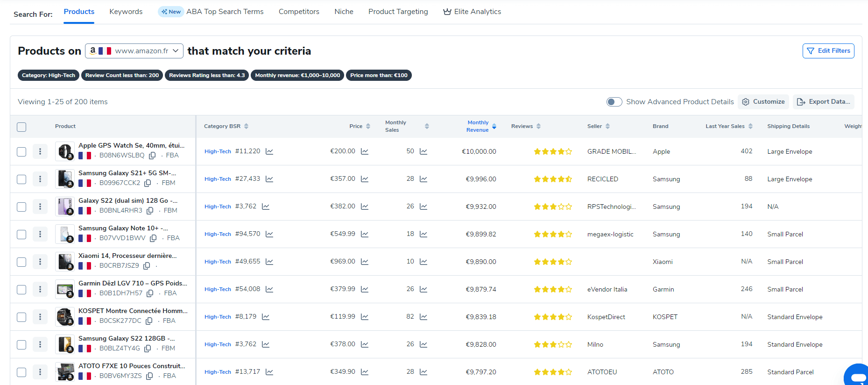This screenshot has height=385, width=868.
Task: Open the www.amazon.fr marketplace dropdown
Action: point(134,51)
